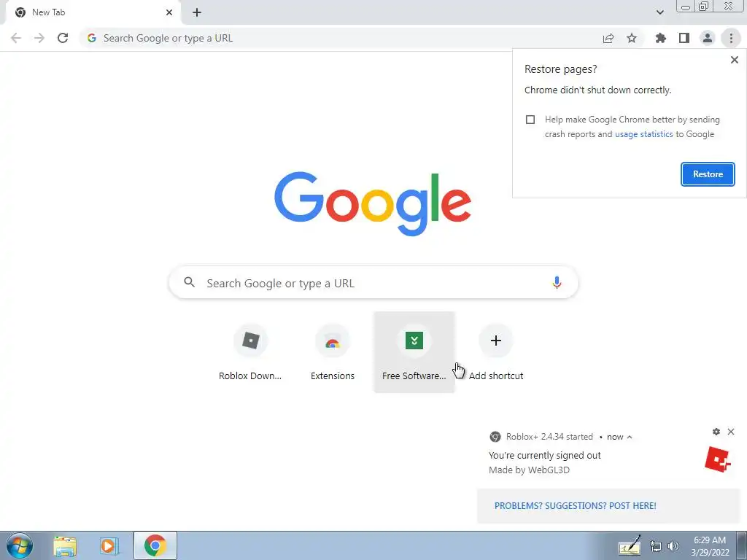
Task: Click the search magnifier icon
Action: coord(189,282)
